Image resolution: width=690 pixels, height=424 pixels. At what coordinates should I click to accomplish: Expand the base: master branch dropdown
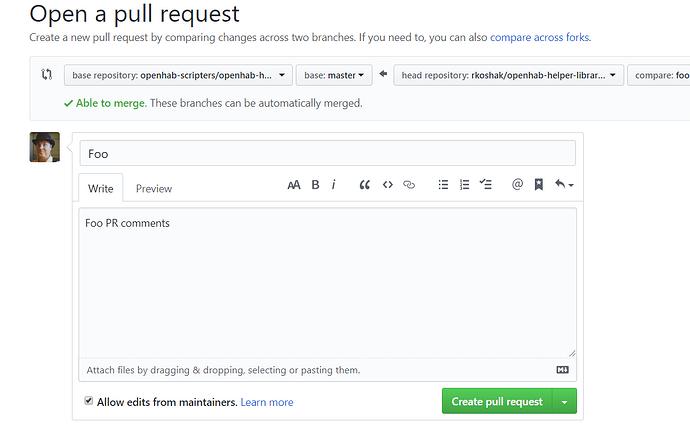click(x=335, y=75)
